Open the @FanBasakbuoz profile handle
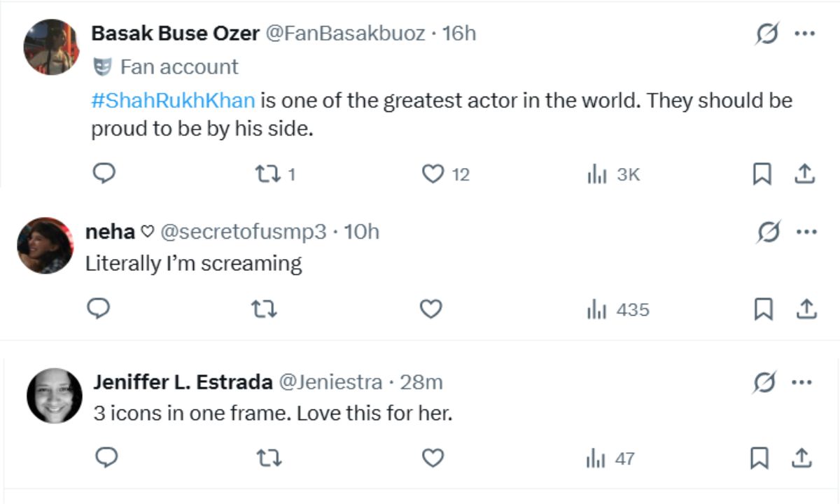The image size is (840, 504). click(x=344, y=33)
